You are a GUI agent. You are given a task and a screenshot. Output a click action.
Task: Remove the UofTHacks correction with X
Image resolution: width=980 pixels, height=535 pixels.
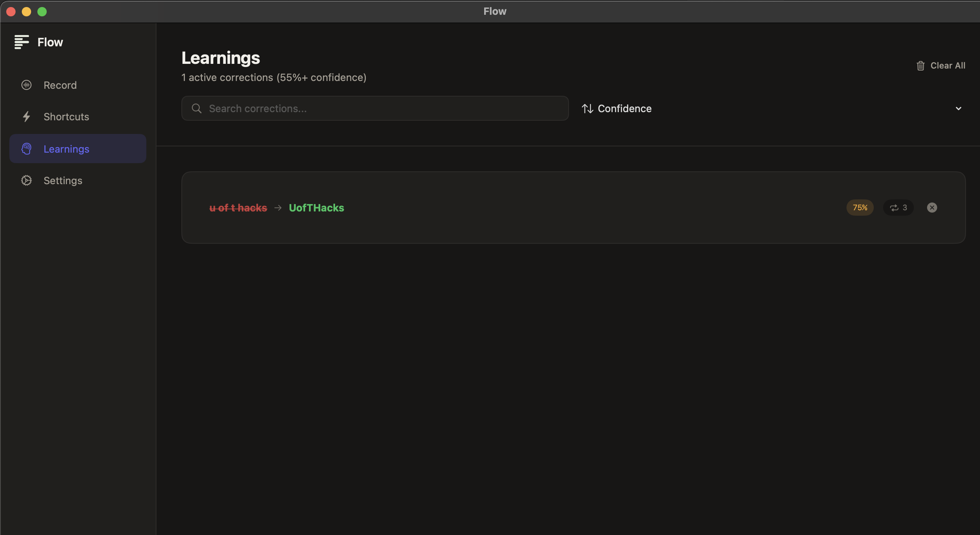coord(932,208)
